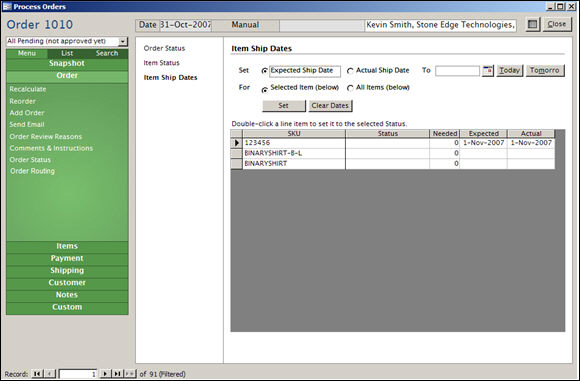The image size is (580, 381).
Task: Click the Today button
Action: click(x=509, y=70)
